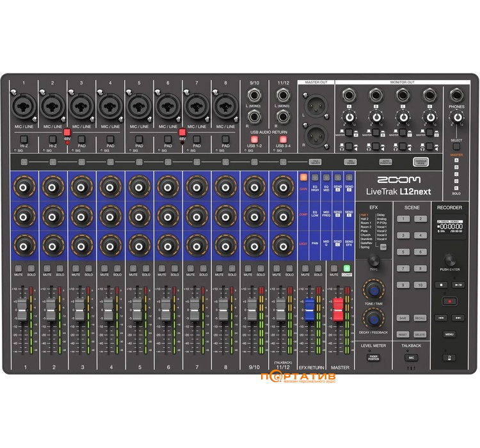
Task: Click the scene SAVE button
Action: [x=403, y=318]
